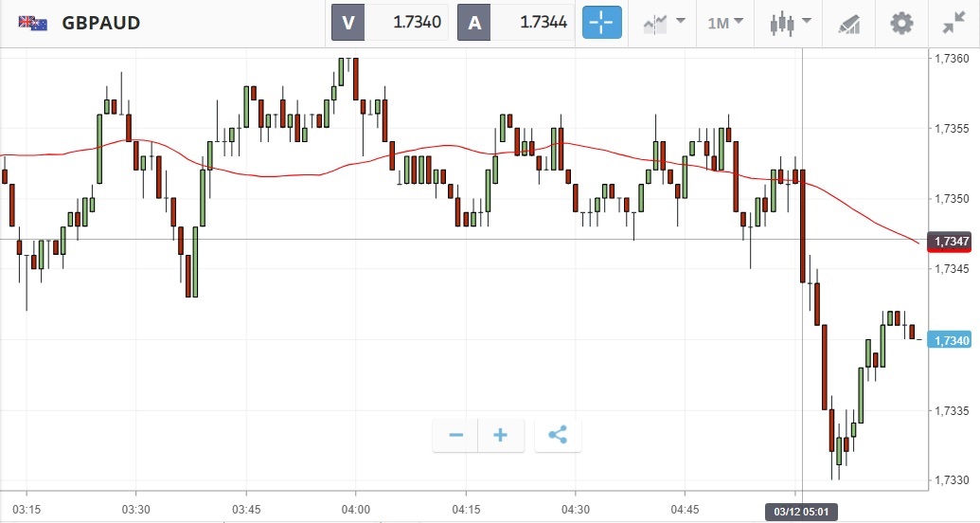Click the GBPAUD flag icon
980x523 pixels.
(33, 23)
